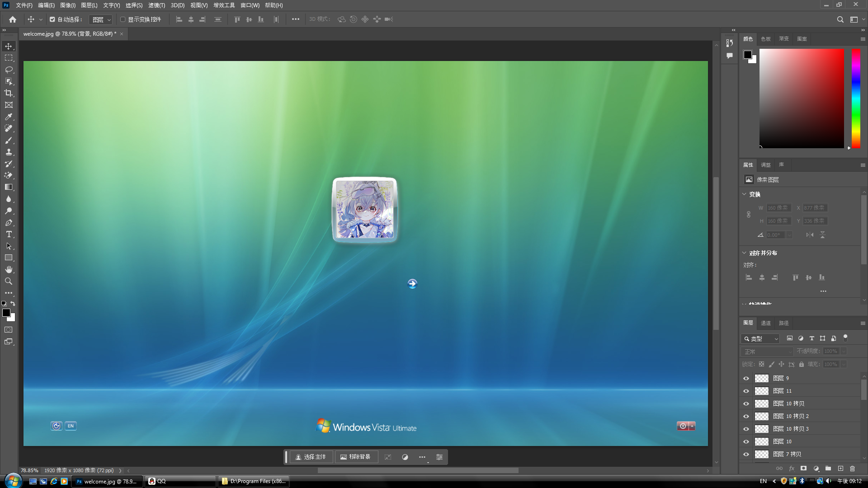Open the 图像(I) menu
This screenshot has height=488, width=868.
68,5
